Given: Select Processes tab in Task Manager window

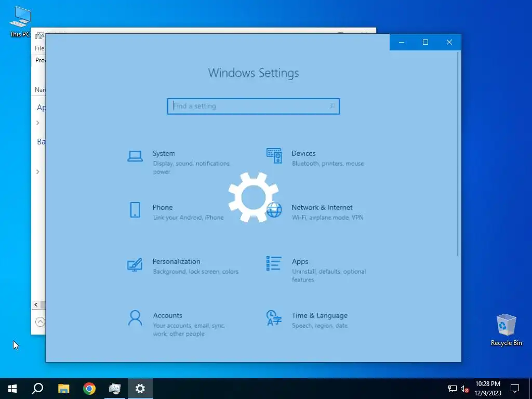Looking at the screenshot, I should [40, 60].
